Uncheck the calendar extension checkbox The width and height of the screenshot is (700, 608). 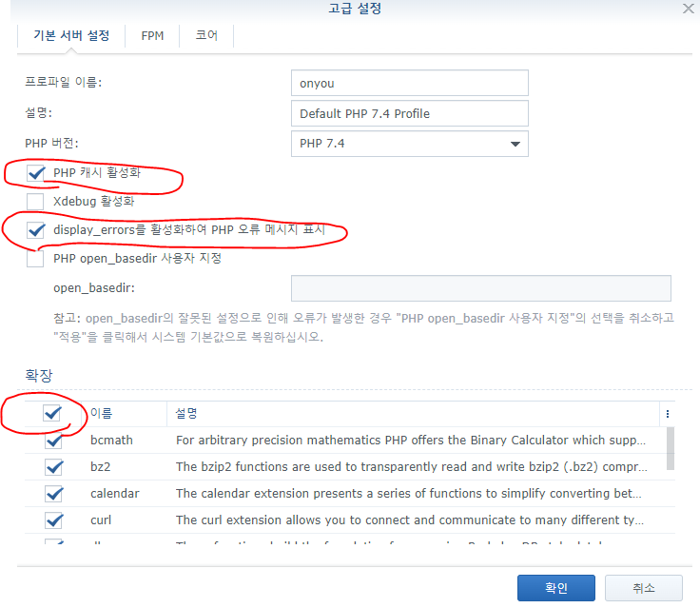54,494
